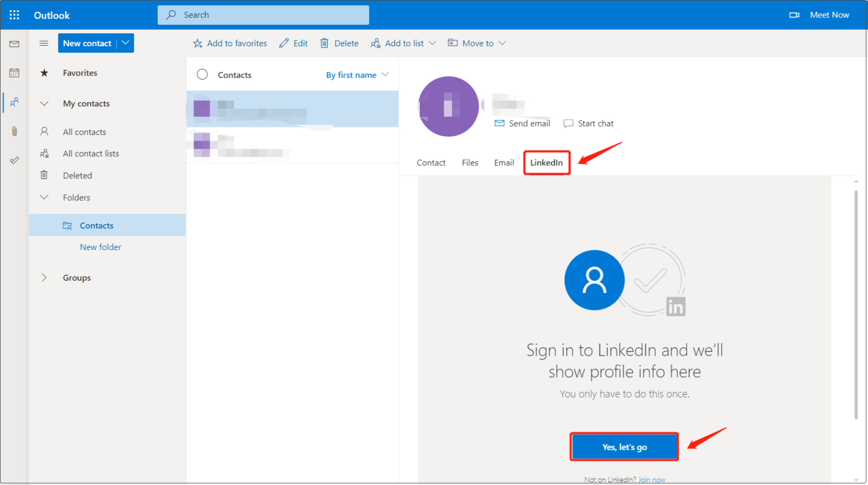Viewport: 868px width, 485px height.
Task: Collapse My contacts section
Action: 44,103
